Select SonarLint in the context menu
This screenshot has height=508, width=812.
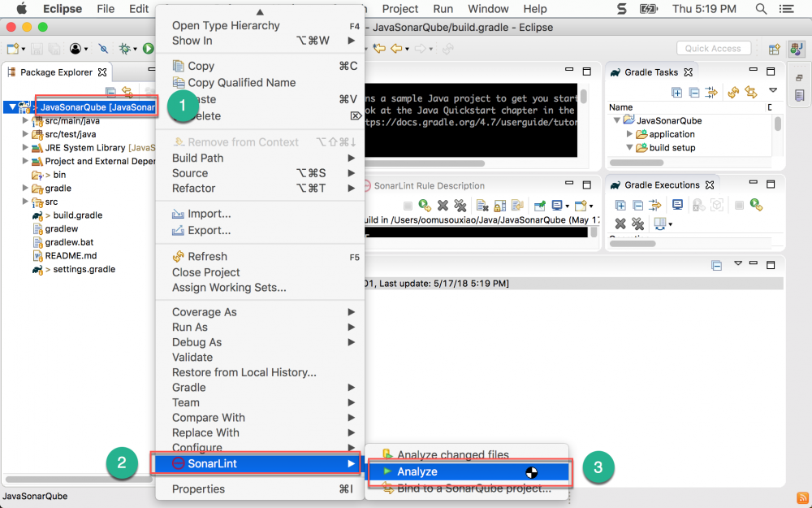click(244, 462)
